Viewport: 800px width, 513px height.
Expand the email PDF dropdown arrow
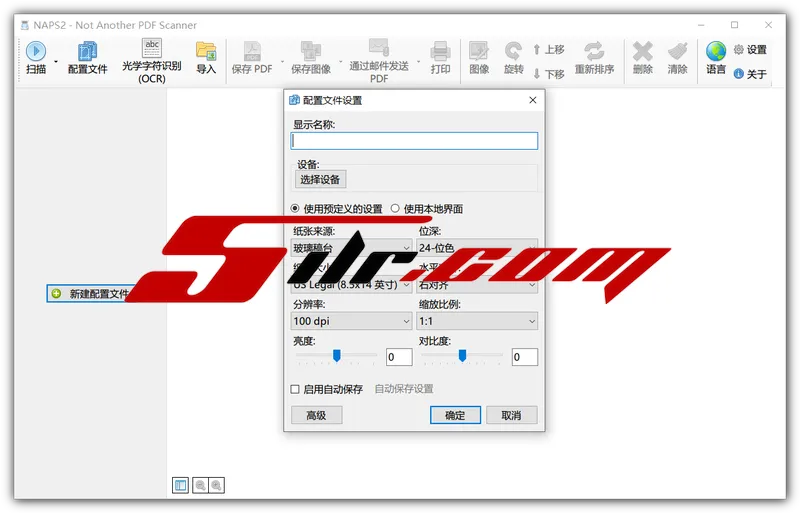coord(418,61)
